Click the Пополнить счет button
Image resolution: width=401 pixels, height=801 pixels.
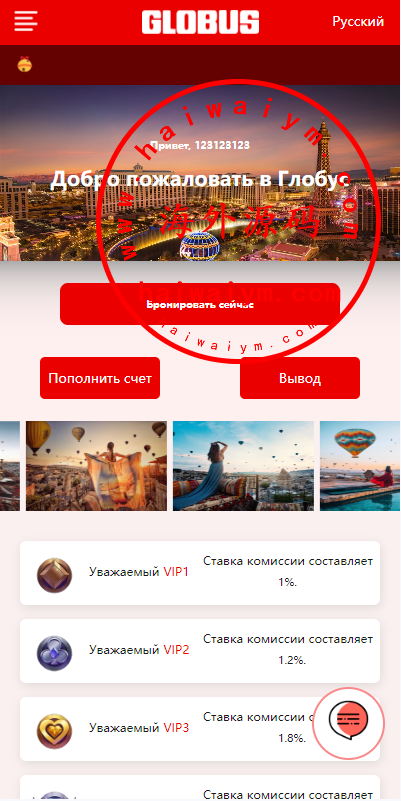point(100,378)
